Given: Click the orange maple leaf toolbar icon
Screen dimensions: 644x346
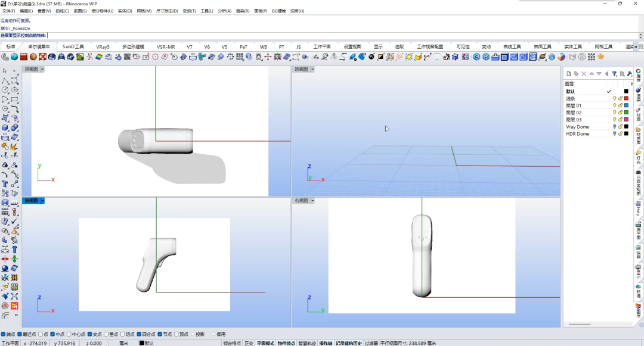Looking at the screenshot, I should click(601, 57).
